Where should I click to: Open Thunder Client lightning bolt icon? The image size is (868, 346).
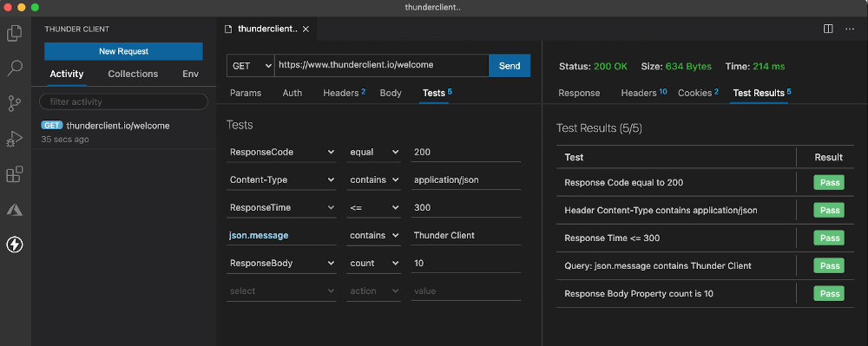point(15,245)
